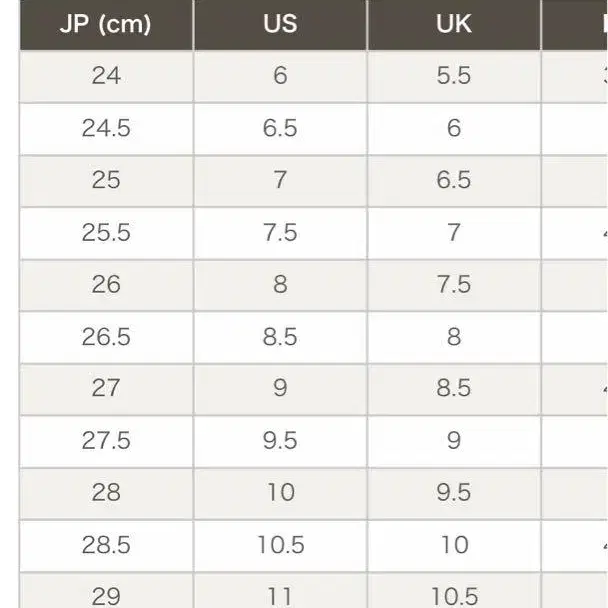Select the US size 11 cell
Image resolution: width=608 pixels, height=608 pixels.
point(280,591)
